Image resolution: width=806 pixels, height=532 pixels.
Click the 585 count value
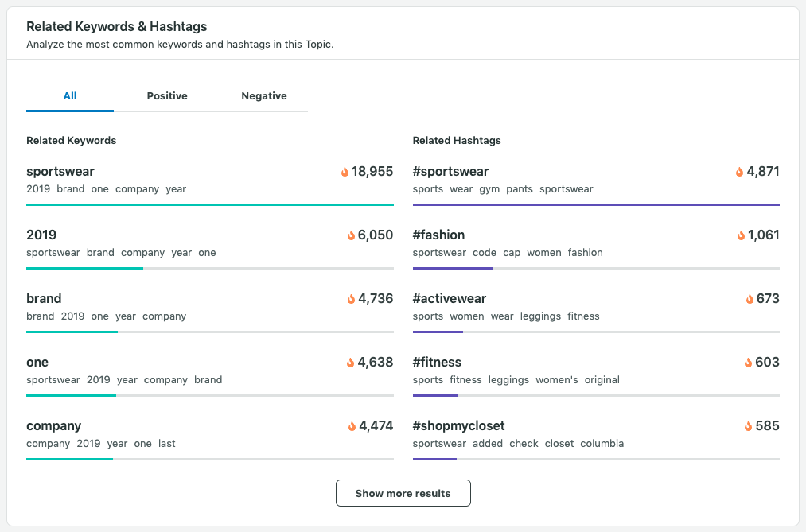click(768, 426)
